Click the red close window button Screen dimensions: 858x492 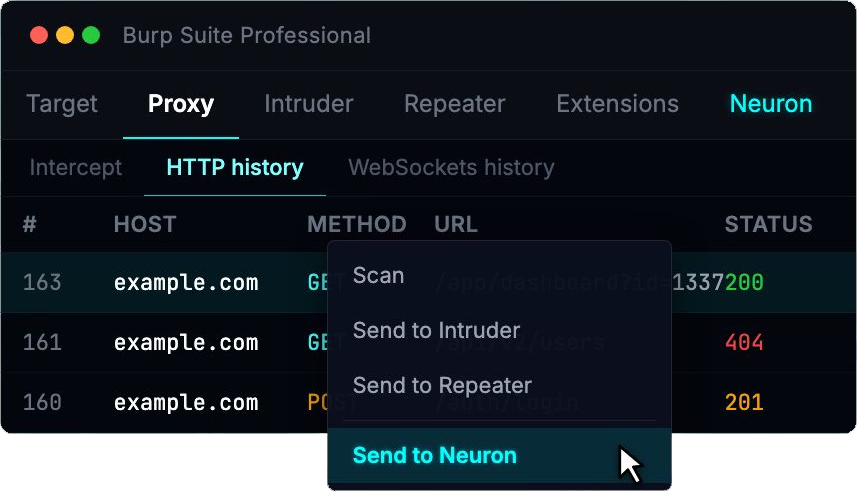39,36
